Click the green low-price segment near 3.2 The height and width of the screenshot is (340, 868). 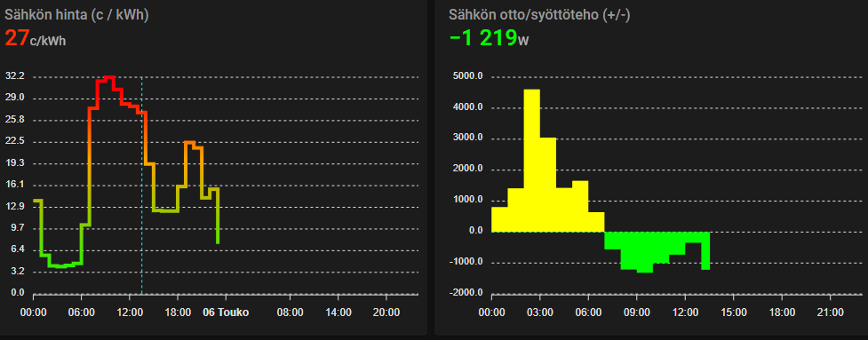tap(61, 266)
